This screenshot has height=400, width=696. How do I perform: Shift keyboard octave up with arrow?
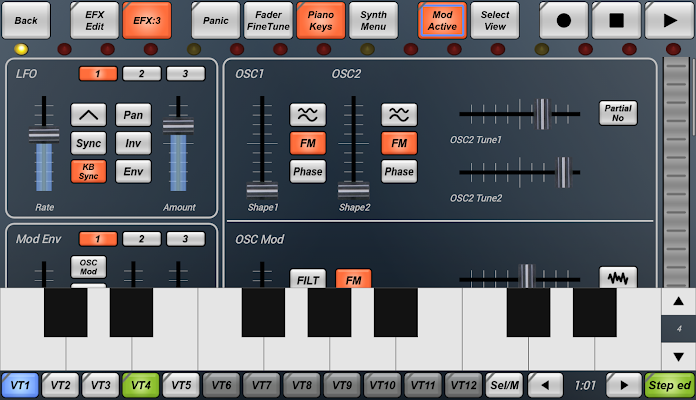[x=678, y=301]
